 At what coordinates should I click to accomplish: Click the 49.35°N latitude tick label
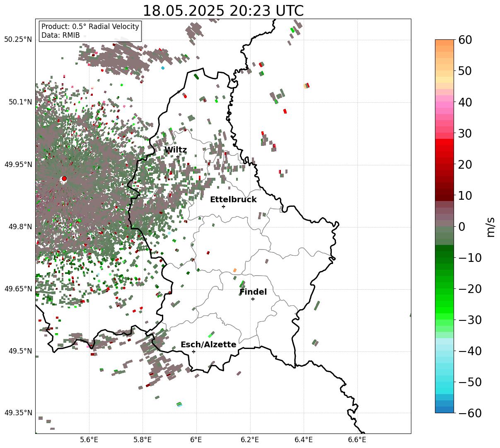18,413
